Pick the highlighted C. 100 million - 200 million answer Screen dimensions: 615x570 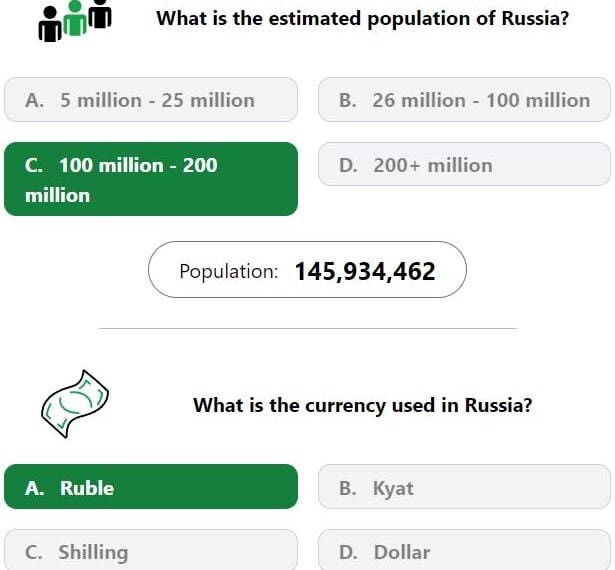pyautogui.click(x=151, y=179)
